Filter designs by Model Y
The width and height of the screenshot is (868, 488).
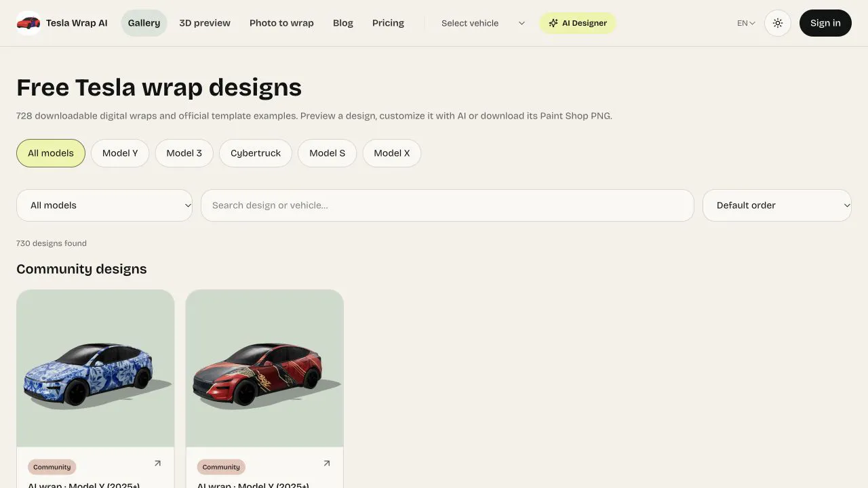tap(120, 153)
